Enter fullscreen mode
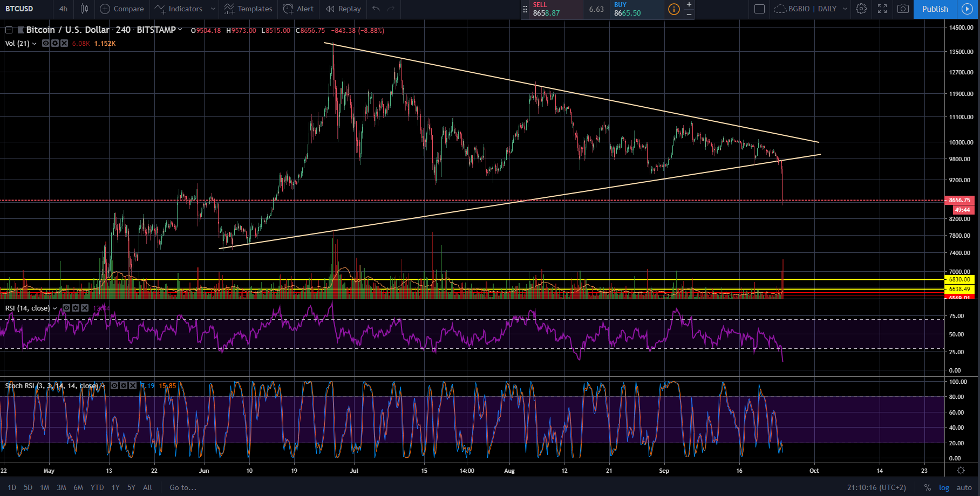 [x=882, y=9]
